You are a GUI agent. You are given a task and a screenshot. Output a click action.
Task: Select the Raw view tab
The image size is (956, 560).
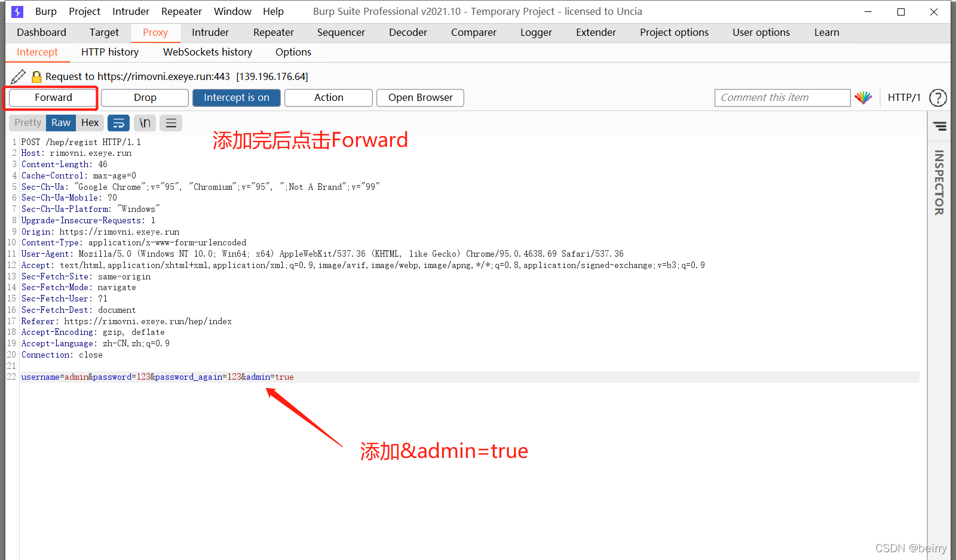point(61,123)
